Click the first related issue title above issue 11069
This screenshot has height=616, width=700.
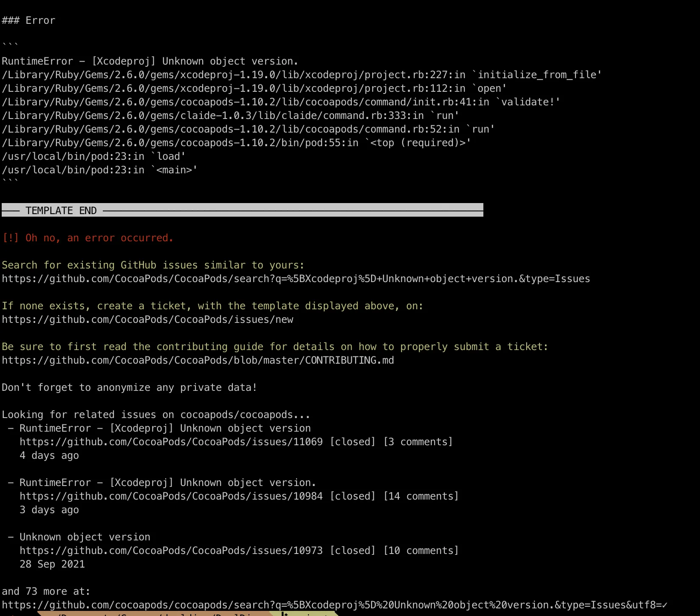point(165,428)
